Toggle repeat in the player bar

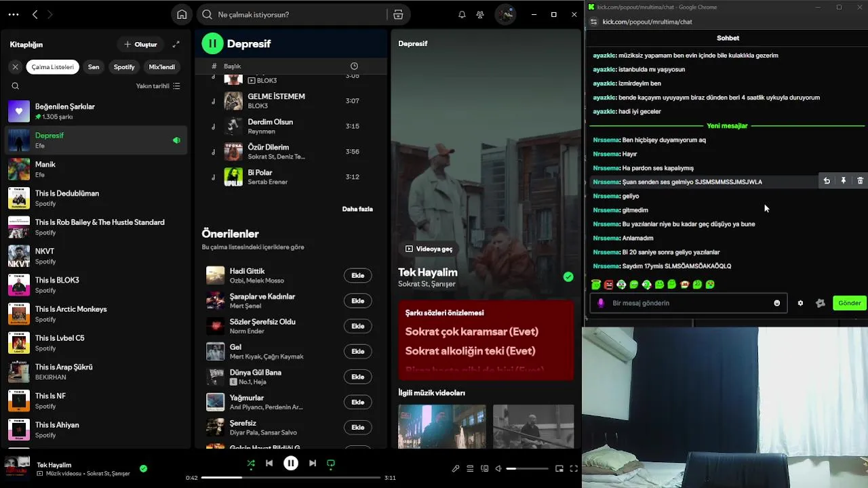point(331,463)
